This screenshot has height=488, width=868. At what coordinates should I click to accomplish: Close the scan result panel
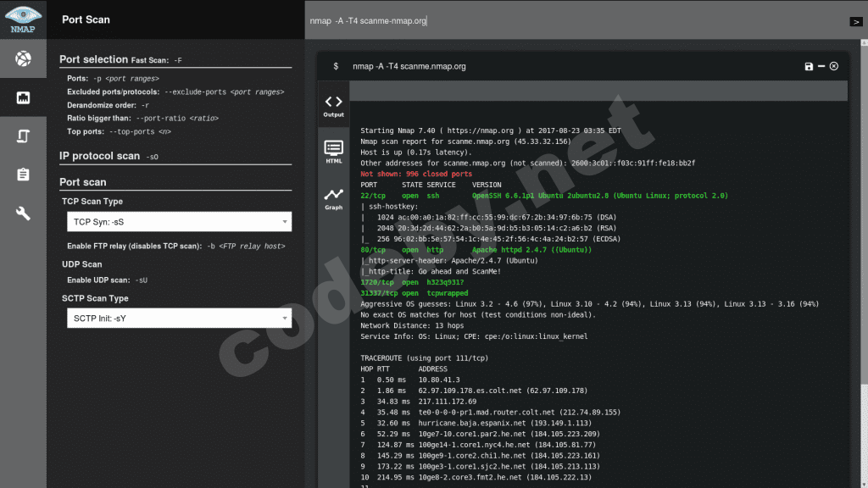pyautogui.click(x=834, y=66)
